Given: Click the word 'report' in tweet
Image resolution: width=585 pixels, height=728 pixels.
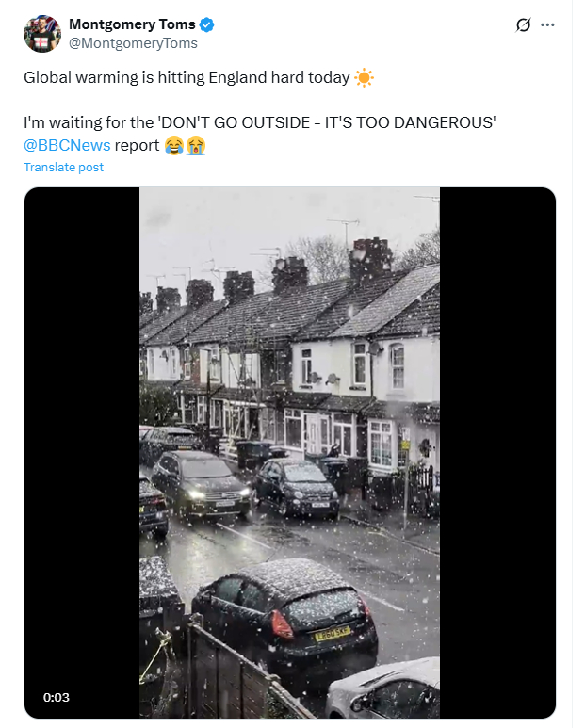Looking at the screenshot, I should click(x=138, y=145).
